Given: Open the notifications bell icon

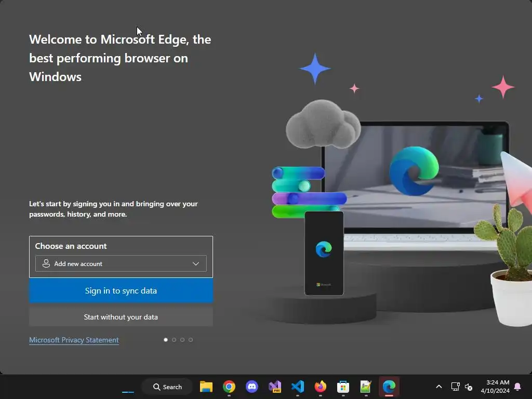Looking at the screenshot, I should tap(517, 387).
